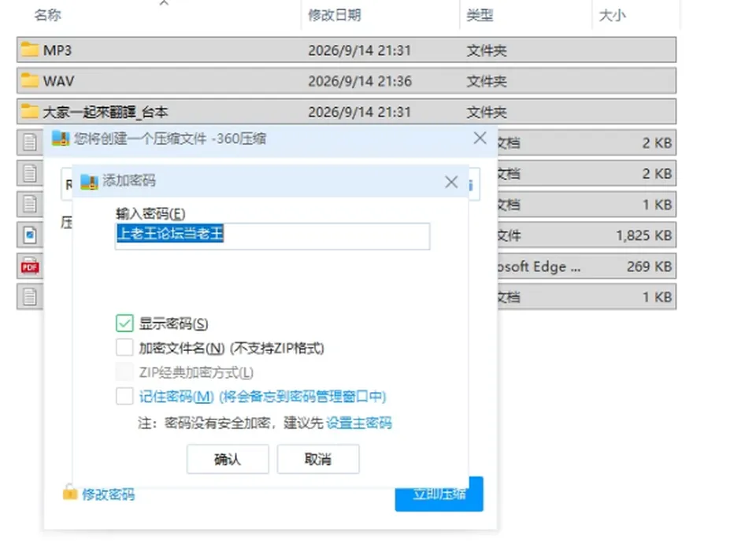The height and width of the screenshot is (547, 756).
Task: Enable the 加密文件名(N) checkbox
Action: [x=124, y=347]
